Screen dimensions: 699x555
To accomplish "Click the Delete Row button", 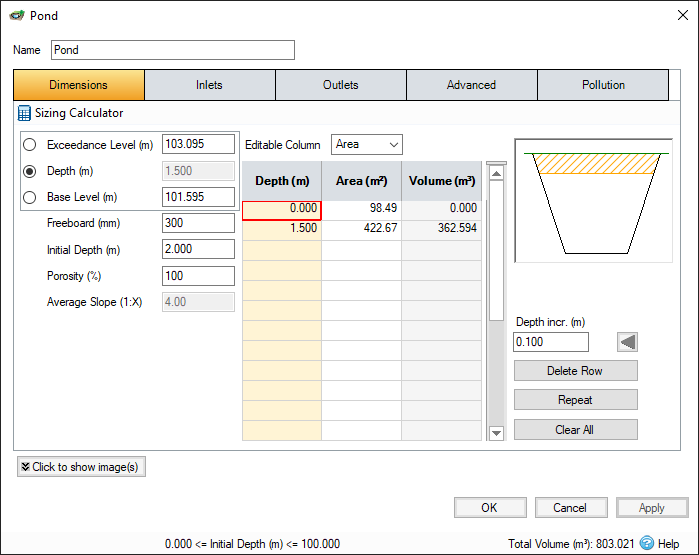I will tap(576, 371).
